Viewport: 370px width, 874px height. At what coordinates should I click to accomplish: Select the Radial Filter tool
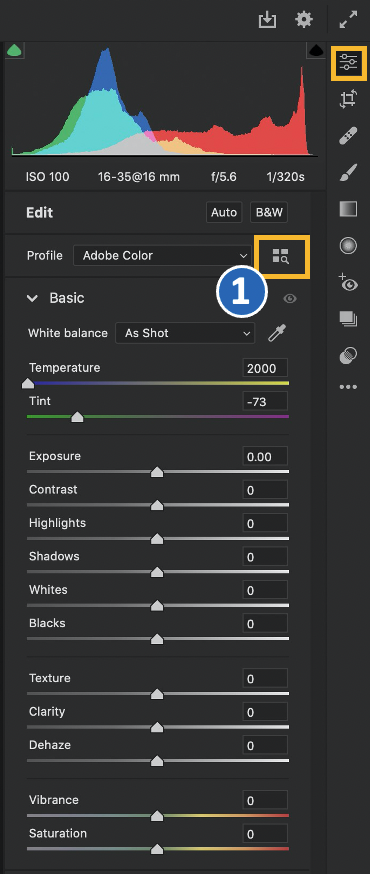click(x=348, y=245)
